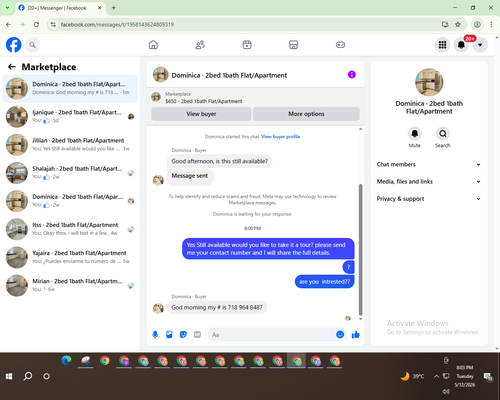Open the Windows Start menu
Screen dimensions: 500x400
(x=9, y=376)
